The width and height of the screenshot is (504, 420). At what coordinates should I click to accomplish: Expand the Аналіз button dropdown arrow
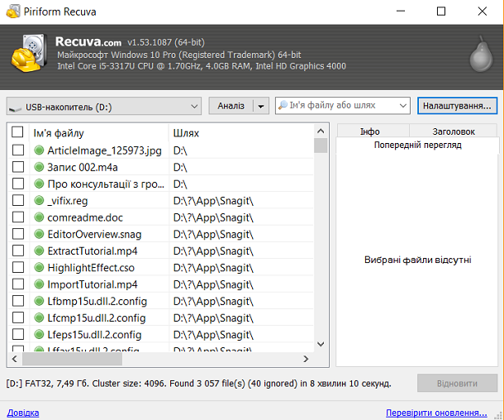click(261, 106)
